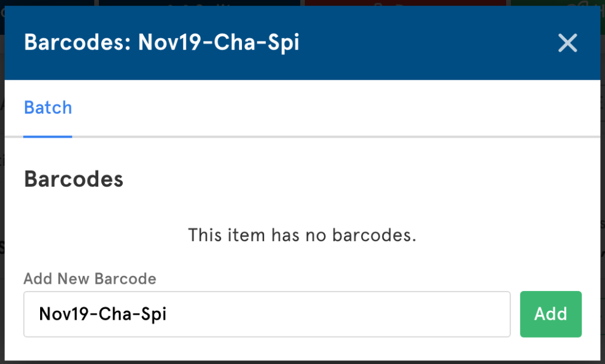Switch to the Batch tab

coord(48,108)
